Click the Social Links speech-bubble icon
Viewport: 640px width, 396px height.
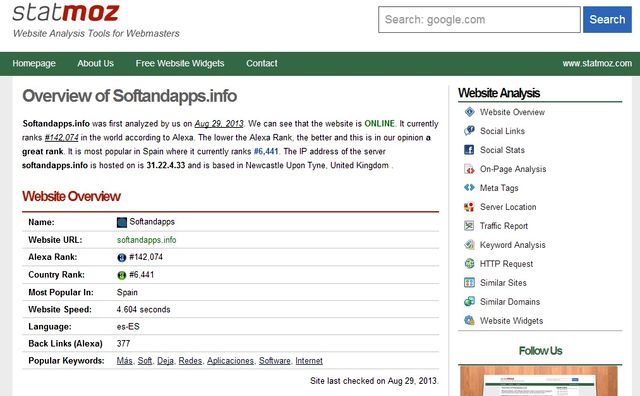click(469, 131)
